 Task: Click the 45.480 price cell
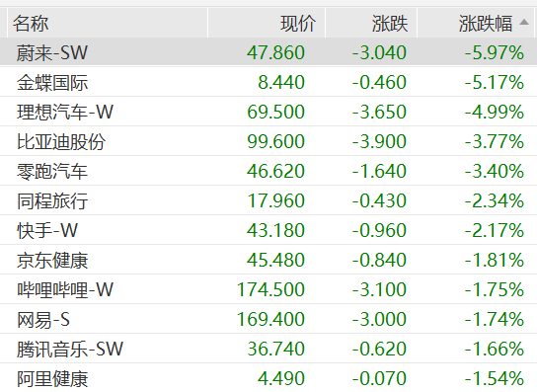pos(275,260)
